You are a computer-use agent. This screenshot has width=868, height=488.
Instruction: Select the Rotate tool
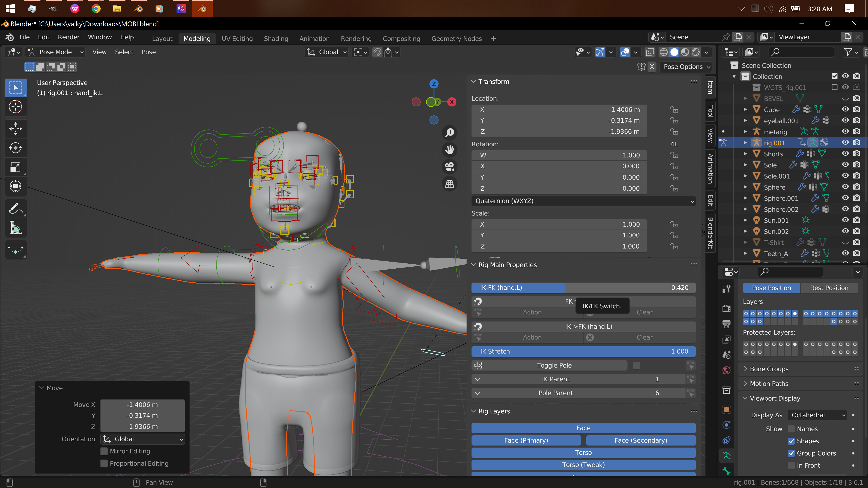pyautogui.click(x=16, y=148)
